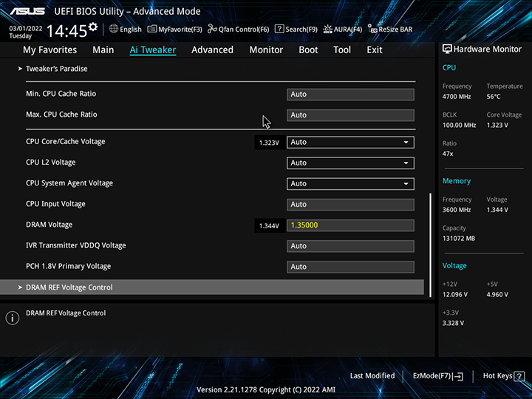Launch Qfan Control(F6)
The width and height of the screenshot is (532, 399).
coord(239,30)
